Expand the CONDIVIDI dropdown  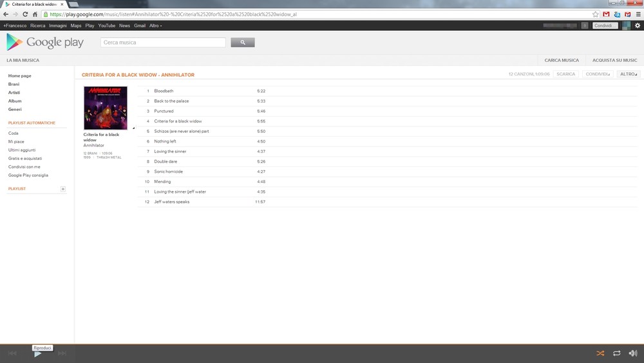598,74
